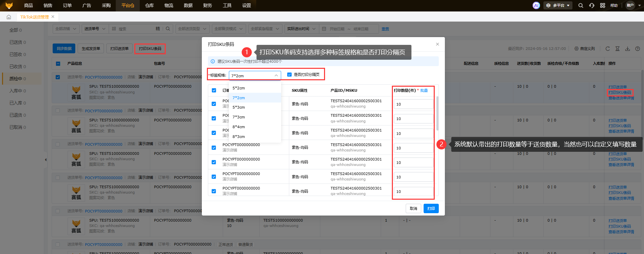Switch to the 已取消 status tab
This screenshot has width=644, height=254.
(18, 127)
